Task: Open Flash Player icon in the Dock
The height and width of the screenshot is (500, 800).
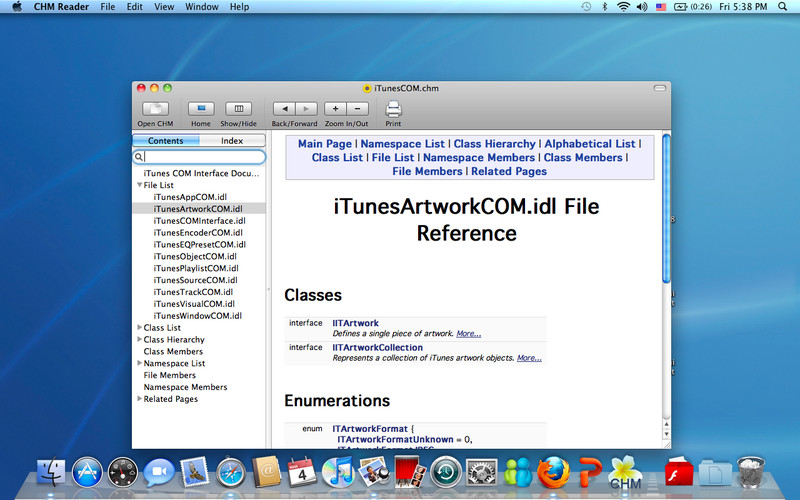Action: click(x=679, y=472)
